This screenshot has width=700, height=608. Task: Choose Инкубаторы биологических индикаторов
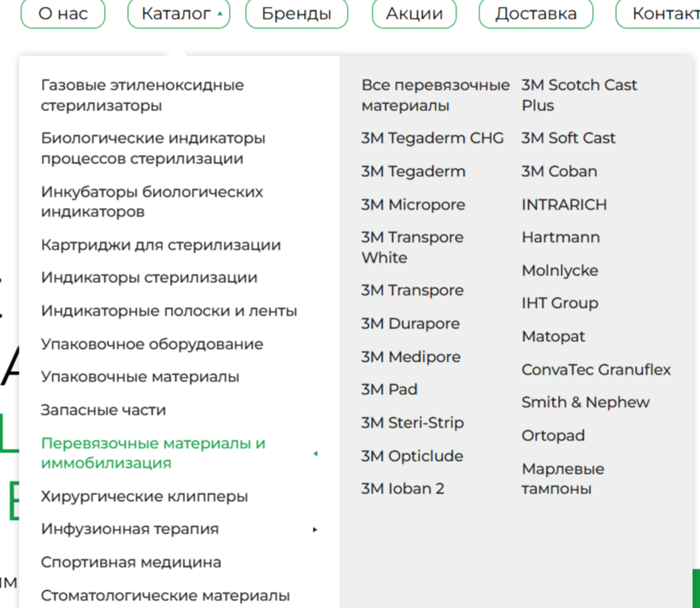coord(152,202)
